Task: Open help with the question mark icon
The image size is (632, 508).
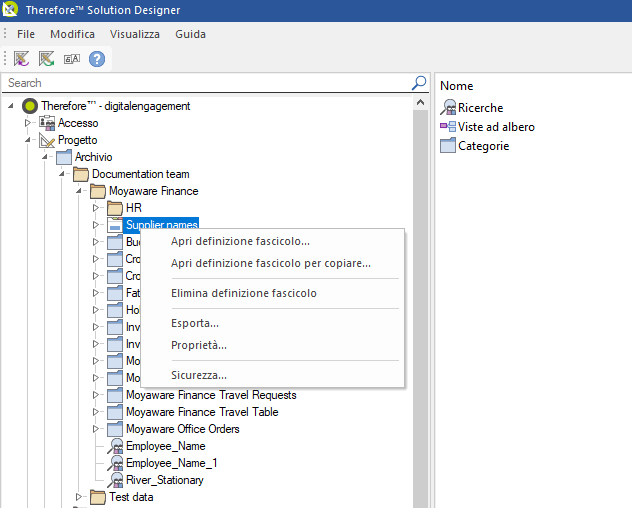Action: (97, 59)
